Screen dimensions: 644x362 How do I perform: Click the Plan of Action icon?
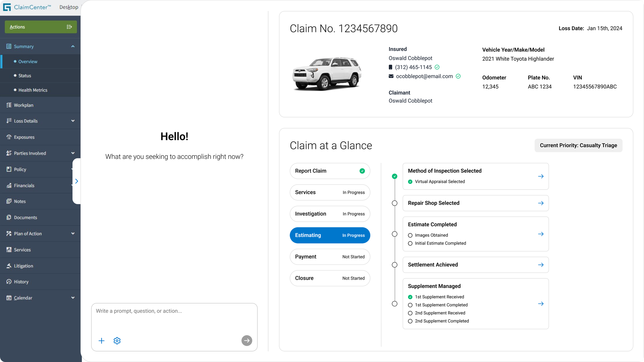[9, 234]
